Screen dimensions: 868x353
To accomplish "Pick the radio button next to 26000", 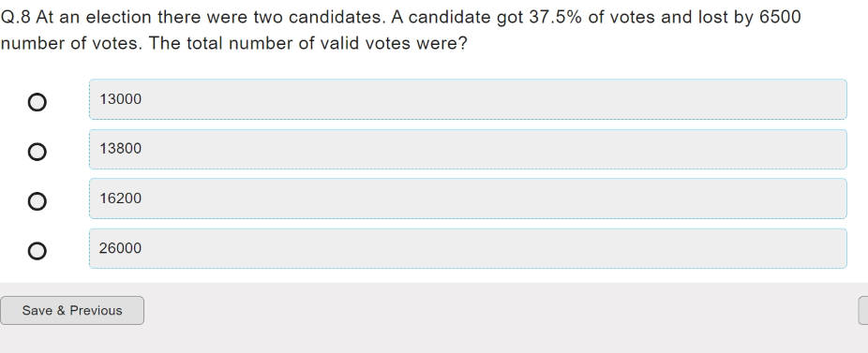I will click(37, 251).
